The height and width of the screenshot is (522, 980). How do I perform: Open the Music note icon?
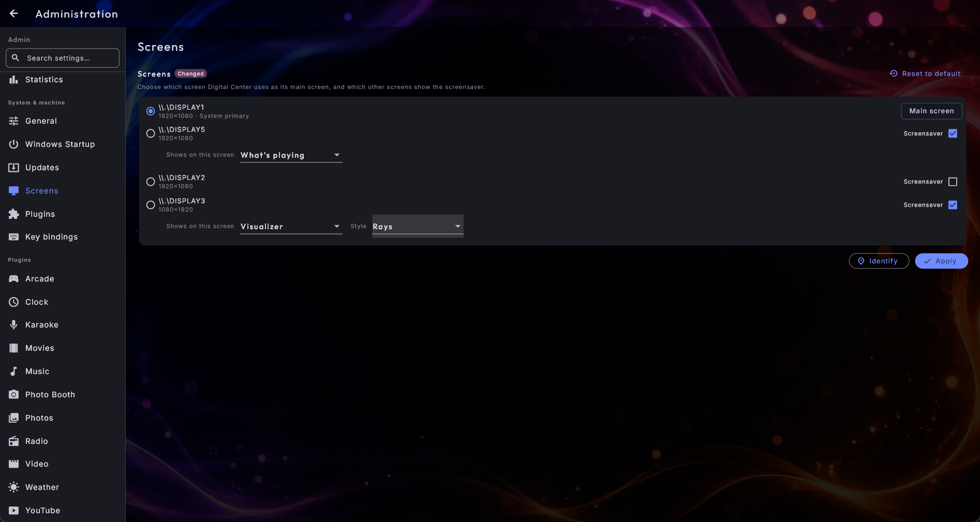(14, 371)
